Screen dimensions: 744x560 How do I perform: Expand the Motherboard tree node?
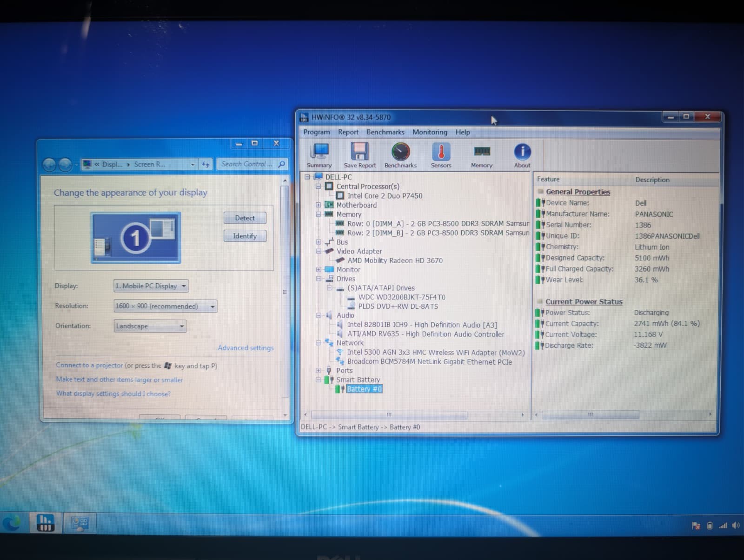(319, 205)
